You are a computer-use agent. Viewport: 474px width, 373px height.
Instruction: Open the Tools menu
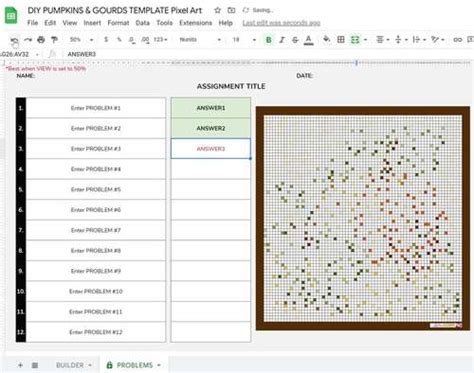click(164, 23)
